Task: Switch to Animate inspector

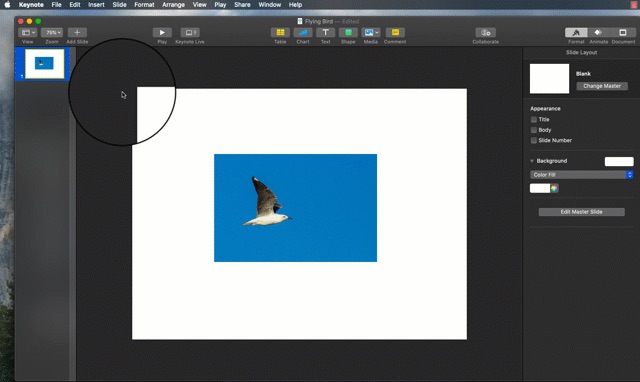Action: tap(598, 33)
